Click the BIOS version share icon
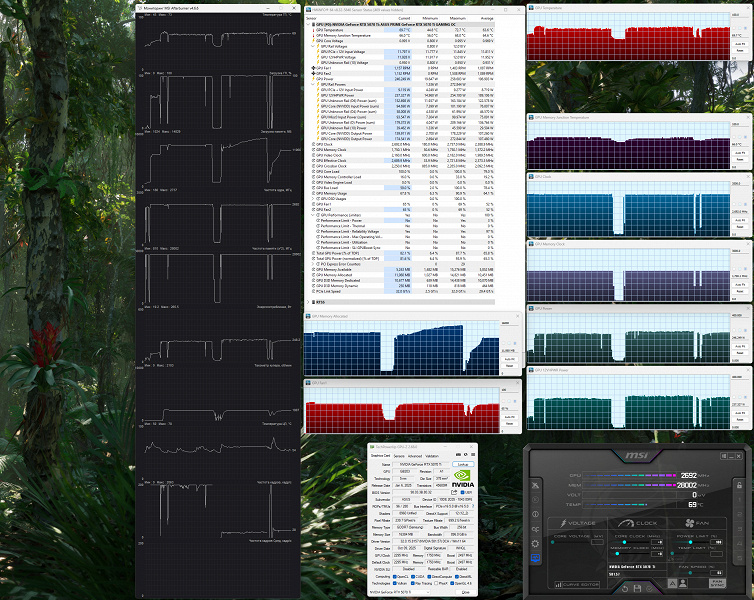 453,493
